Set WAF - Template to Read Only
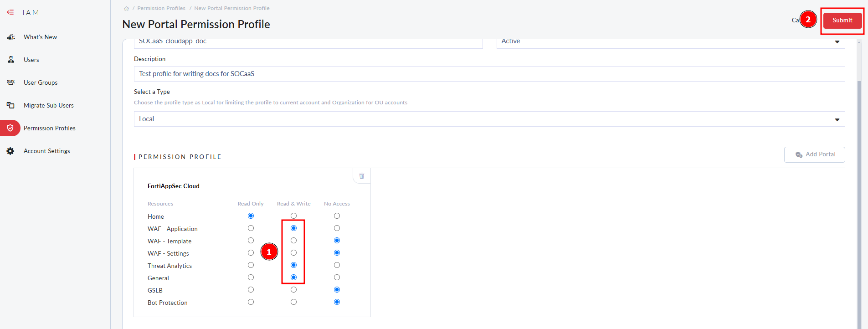The width and height of the screenshot is (868, 329). click(x=251, y=241)
